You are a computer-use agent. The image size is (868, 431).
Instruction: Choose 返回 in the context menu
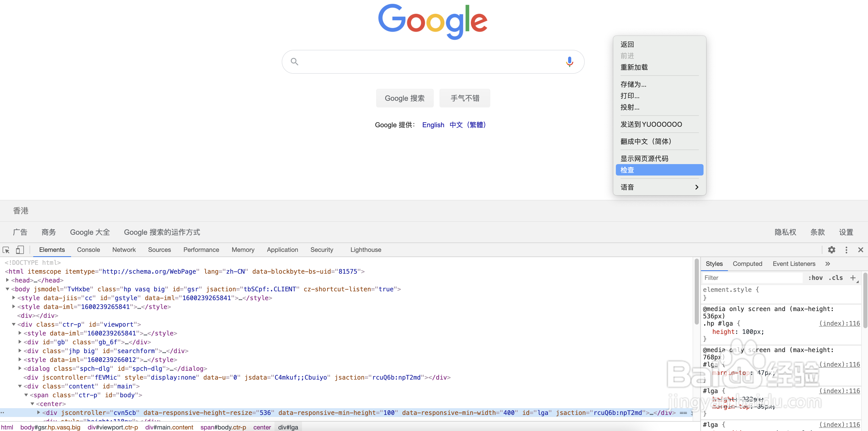coord(659,44)
